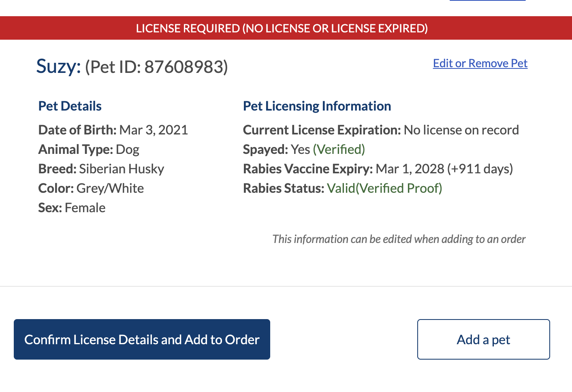Click the Grey/White color value
572x392 pixels.
(110, 188)
